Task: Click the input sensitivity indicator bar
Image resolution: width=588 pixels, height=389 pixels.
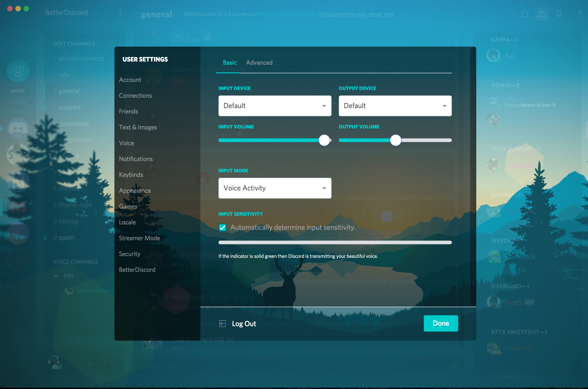Action: tap(335, 242)
